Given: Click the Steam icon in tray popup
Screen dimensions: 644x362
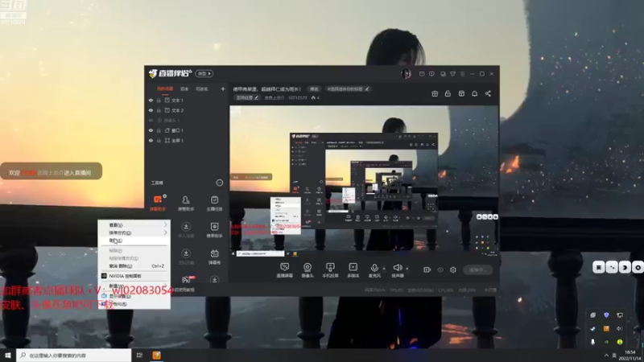Looking at the screenshot, I should click(592, 328).
